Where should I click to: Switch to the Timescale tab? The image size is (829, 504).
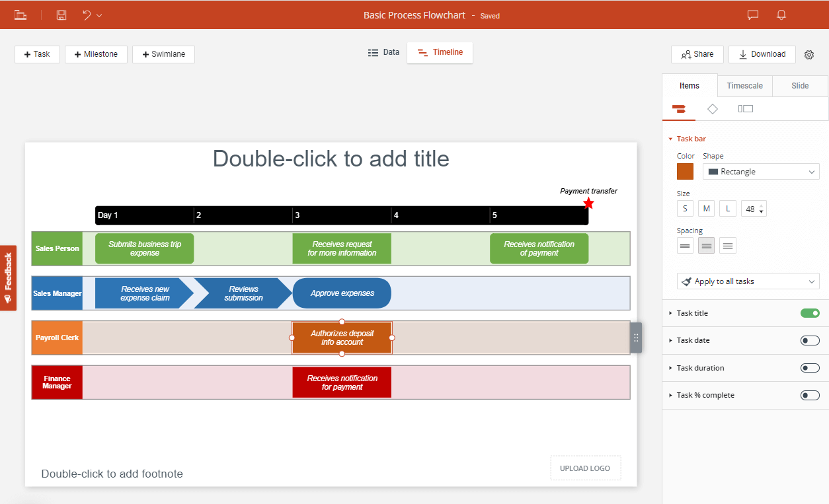click(744, 86)
